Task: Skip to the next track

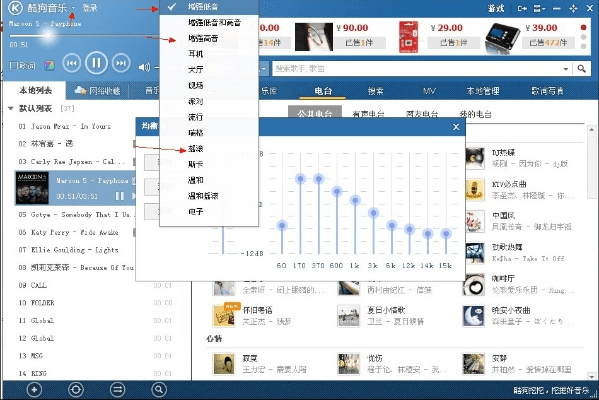Action: [121, 63]
